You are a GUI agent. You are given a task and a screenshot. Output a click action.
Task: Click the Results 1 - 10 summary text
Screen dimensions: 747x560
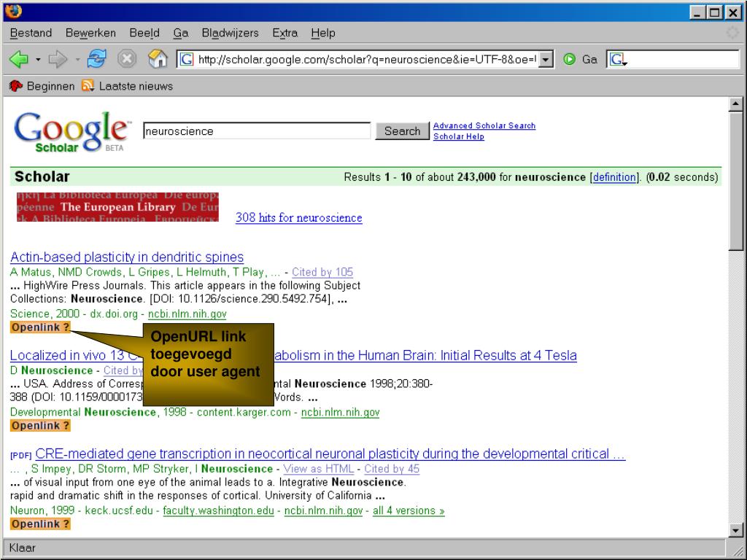(531, 177)
